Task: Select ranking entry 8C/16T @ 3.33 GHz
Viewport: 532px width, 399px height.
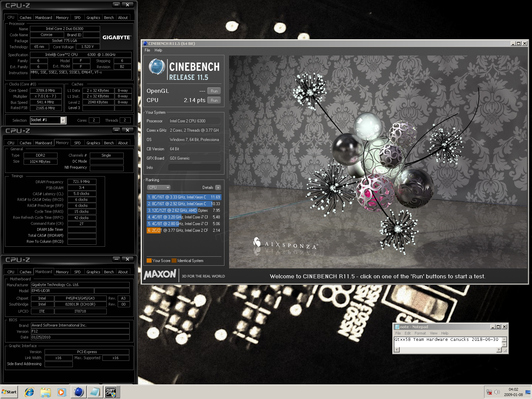Action: (x=184, y=197)
